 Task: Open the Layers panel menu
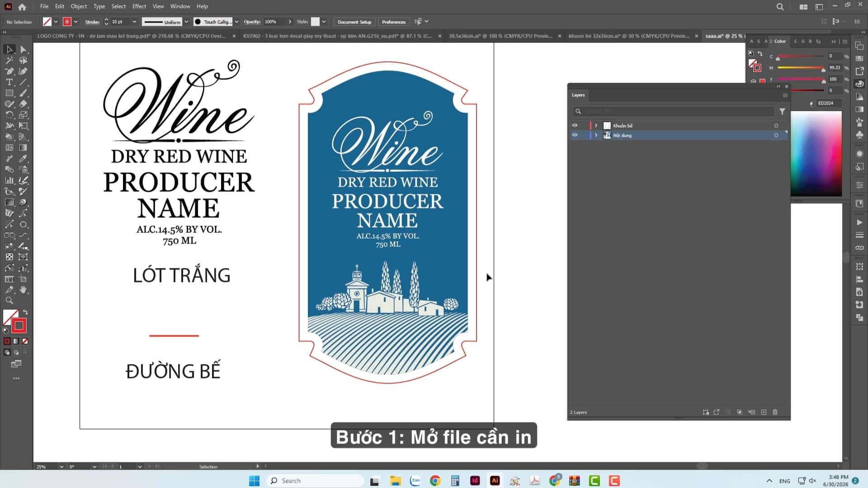785,95
